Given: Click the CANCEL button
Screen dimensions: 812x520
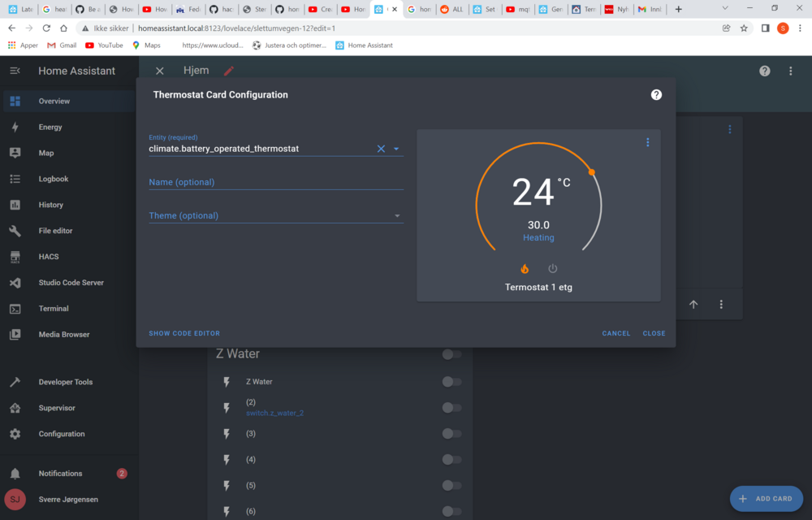Looking at the screenshot, I should point(615,333).
